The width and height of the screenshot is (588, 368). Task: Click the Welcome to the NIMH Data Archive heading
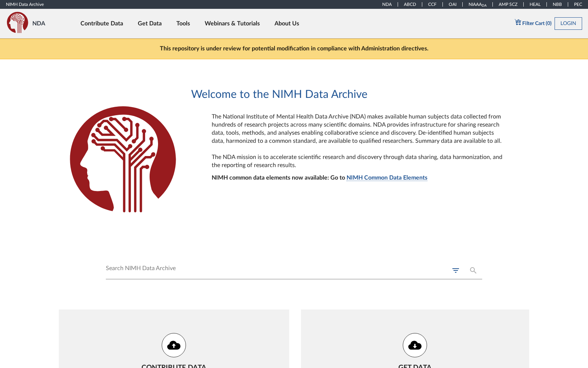coord(279,94)
